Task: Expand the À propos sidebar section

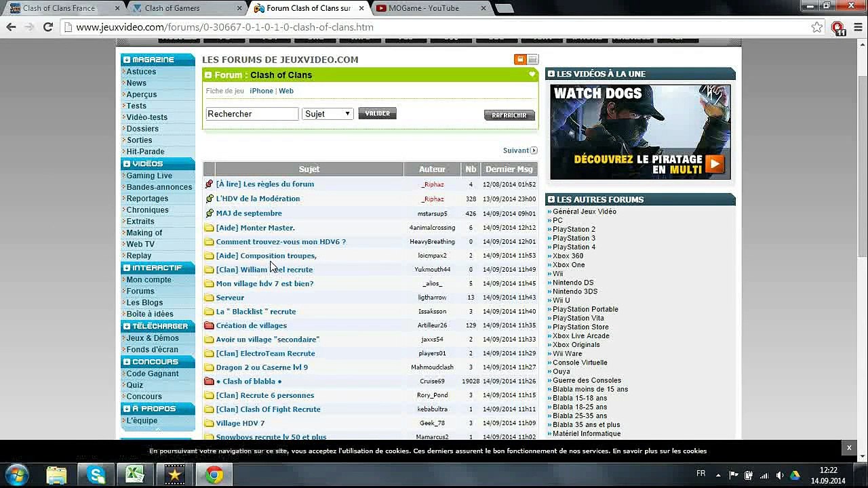Action: [127, 409]
